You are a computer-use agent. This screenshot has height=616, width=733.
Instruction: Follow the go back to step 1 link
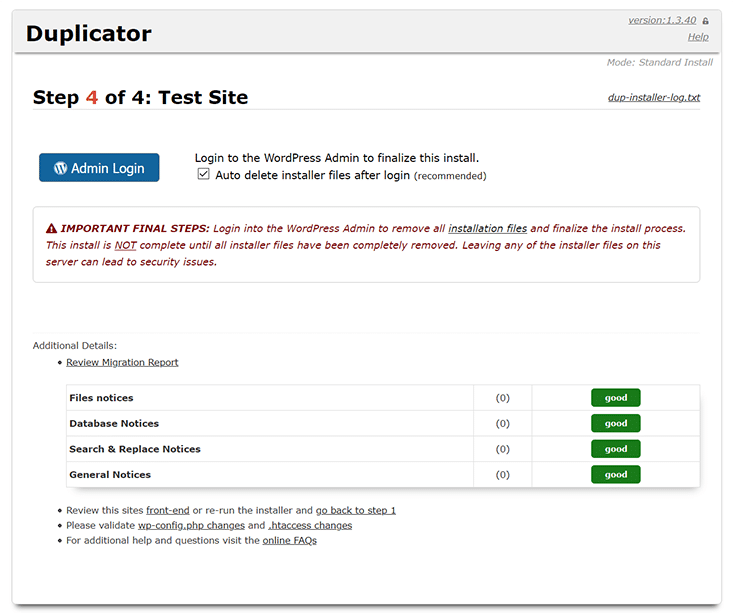[356, 510]
